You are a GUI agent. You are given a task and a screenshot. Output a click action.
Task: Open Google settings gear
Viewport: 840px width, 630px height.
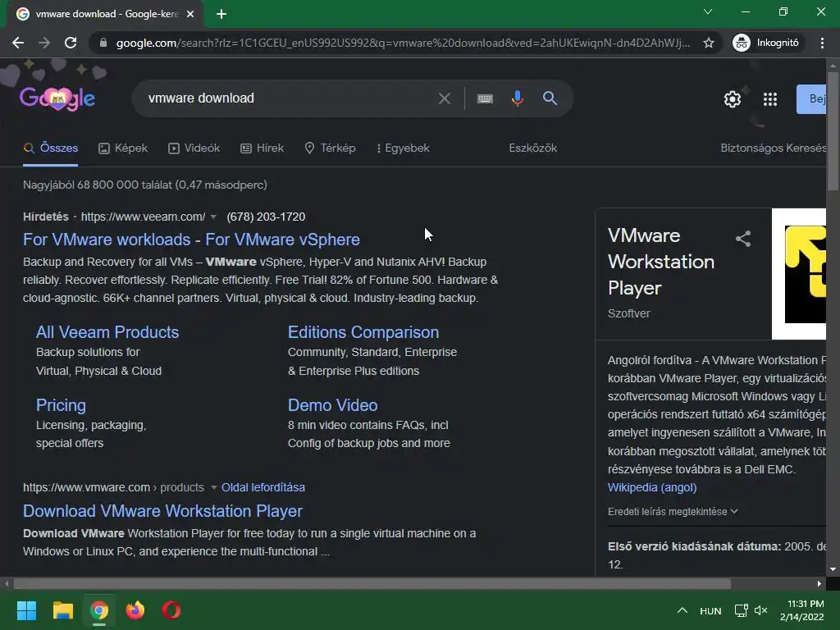pos(733,99)
